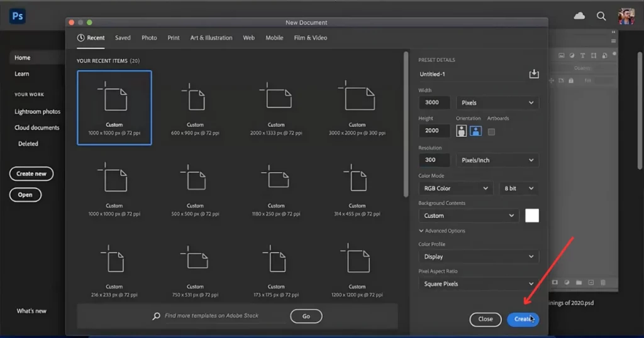Switch to the Mobile tab

tap(274, 38)
